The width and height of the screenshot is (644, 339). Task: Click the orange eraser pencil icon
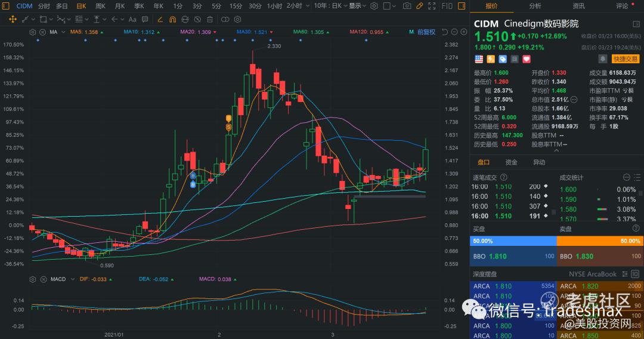coord(160,19)
